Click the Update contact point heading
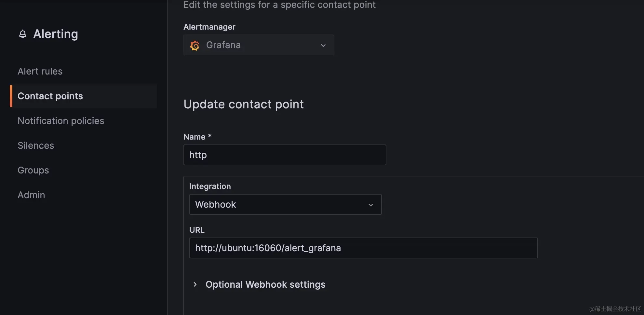Screen dimensions: 644x315 click(x=244, y=104)
